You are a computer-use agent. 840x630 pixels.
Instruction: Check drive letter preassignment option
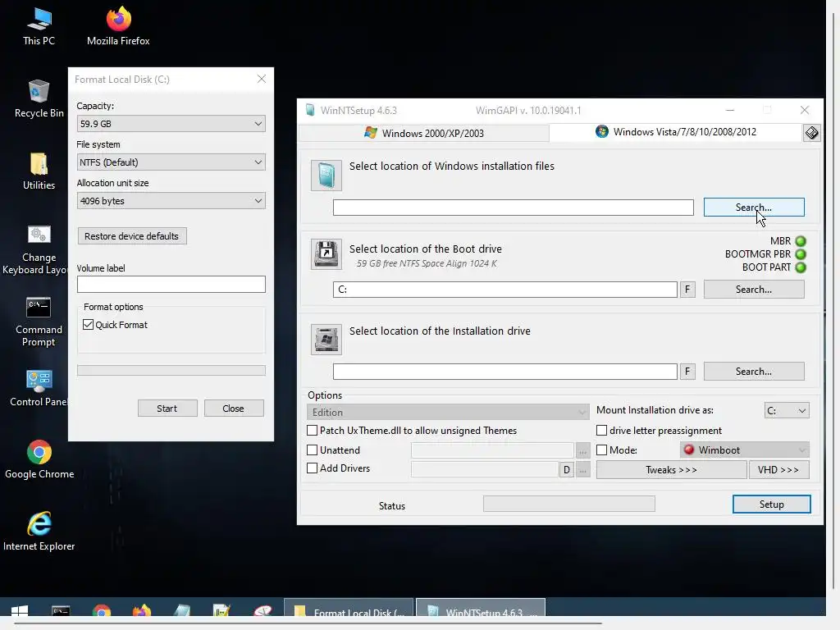pos(601,430)
